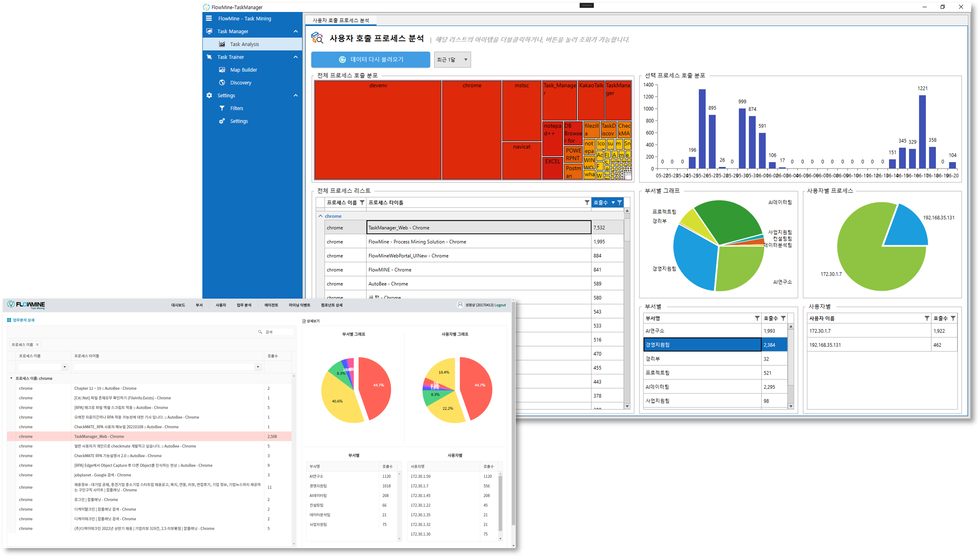The height and width of the screenshot is (557, 980).
Task: Open 마이닝 이벤트 menu in web window
Action: (299, 305)
